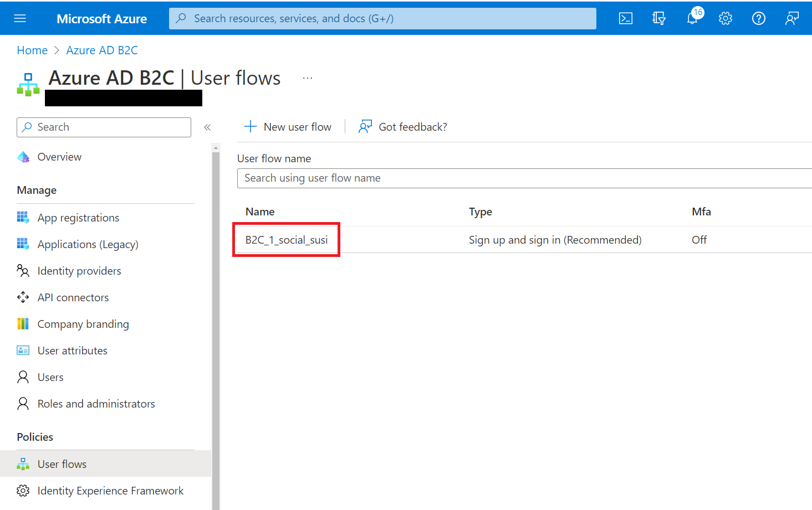Open Cloud Shell from top bar

click(626, 18)
